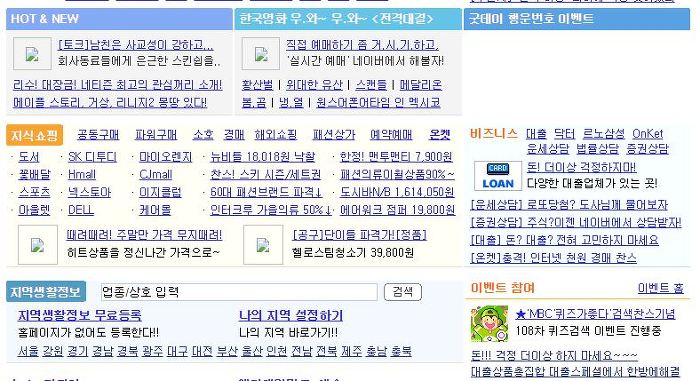The width and height of the screenshot is (700, 381).
Task: Open the 마이오렌지 store link
Action: click(166, 157)
